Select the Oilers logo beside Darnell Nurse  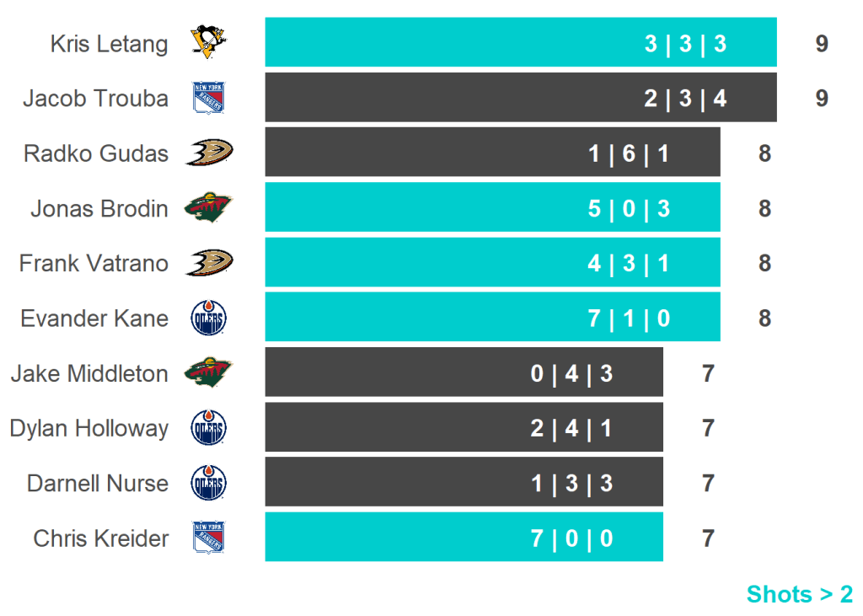coord(208,484)
